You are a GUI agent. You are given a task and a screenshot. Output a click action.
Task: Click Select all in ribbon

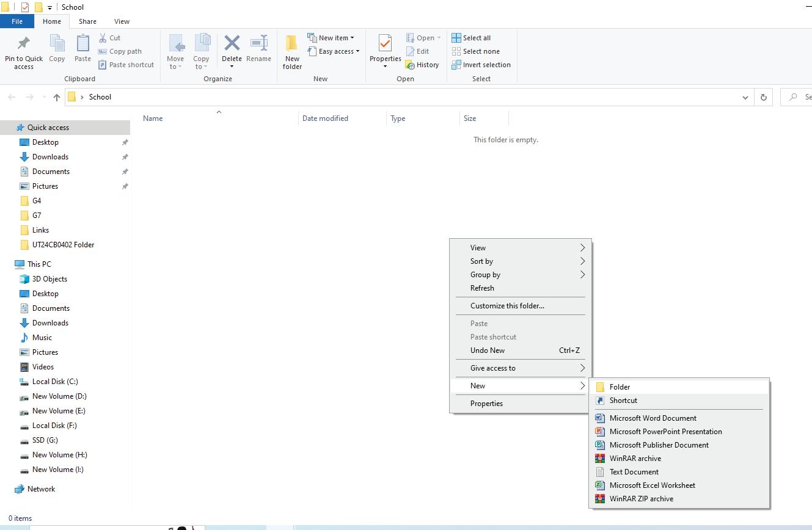coord(471,38)
